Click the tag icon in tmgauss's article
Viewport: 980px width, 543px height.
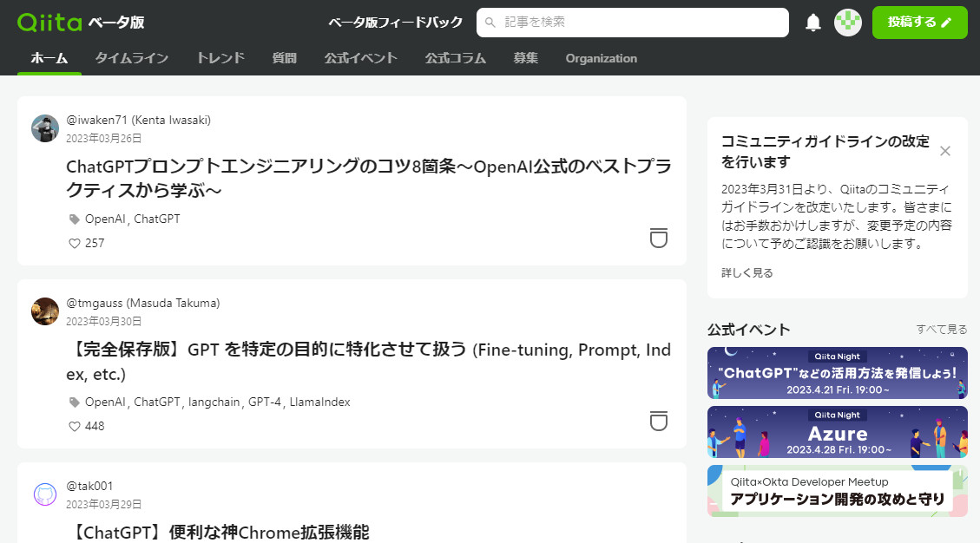point(75,402)
